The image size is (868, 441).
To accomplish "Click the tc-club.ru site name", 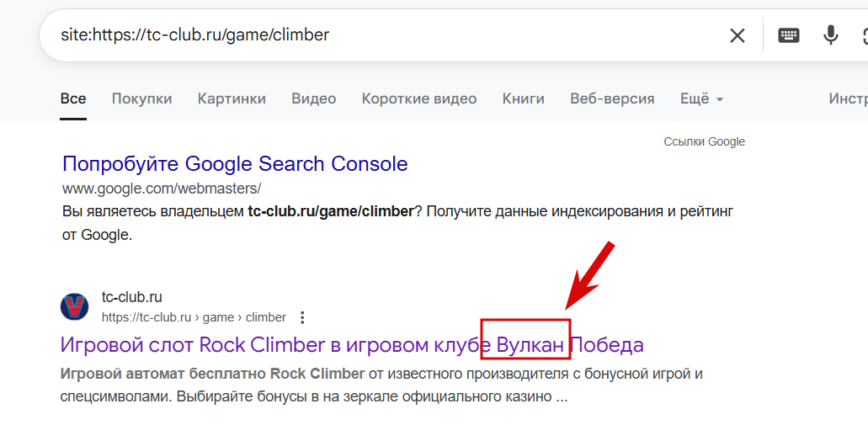I will [131, 297].
